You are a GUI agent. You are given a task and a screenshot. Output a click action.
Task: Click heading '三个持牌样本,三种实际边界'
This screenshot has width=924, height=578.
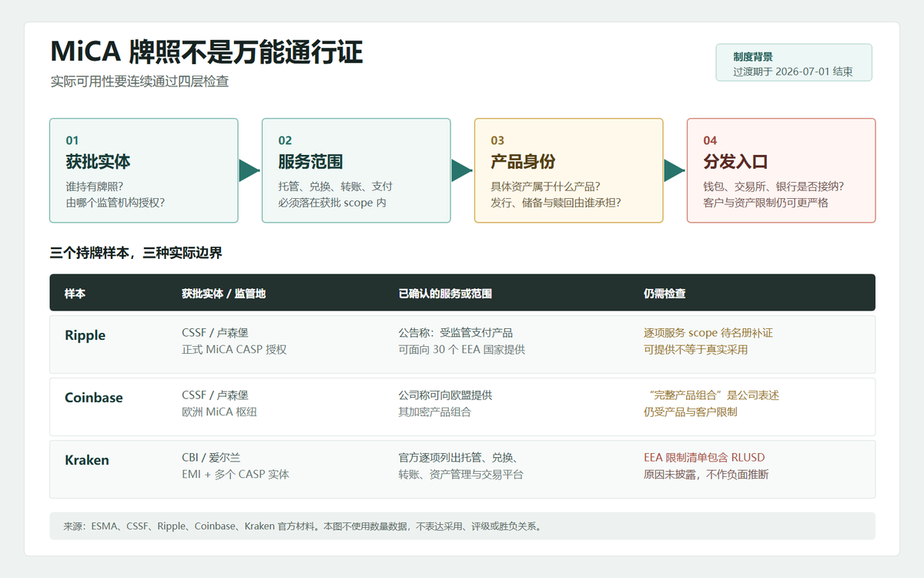136,253
